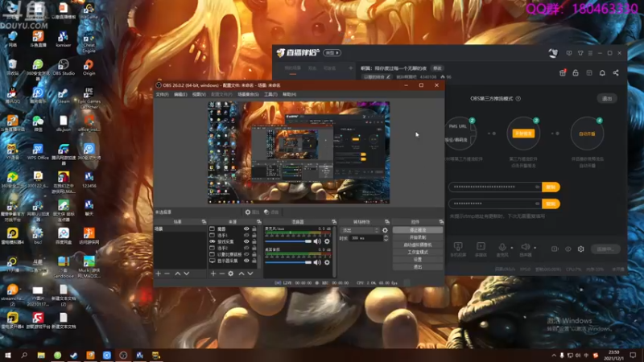
Task: Open notifications bell in 直播伴侣
Action: coord(602,72)
